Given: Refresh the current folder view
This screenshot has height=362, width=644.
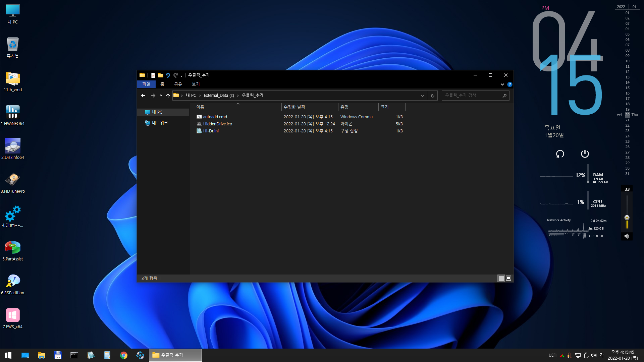Looking at the screenshot, I should tap(433, 96).
